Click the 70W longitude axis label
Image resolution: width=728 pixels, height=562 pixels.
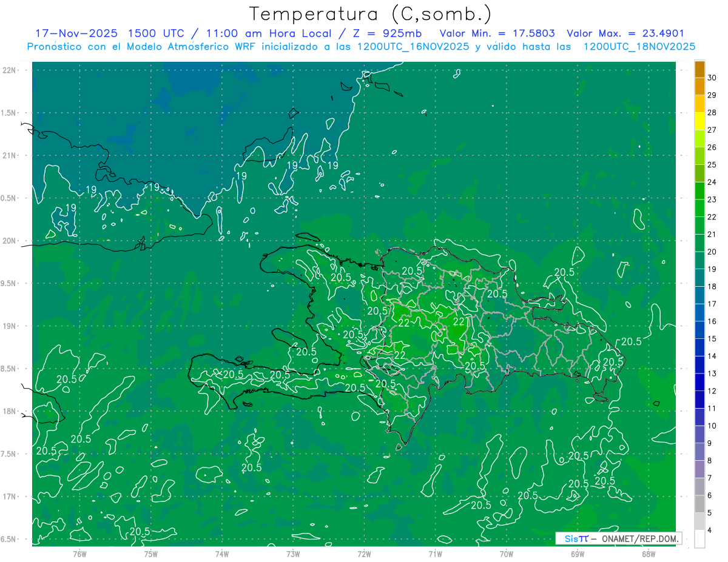(x=507, y=554)
